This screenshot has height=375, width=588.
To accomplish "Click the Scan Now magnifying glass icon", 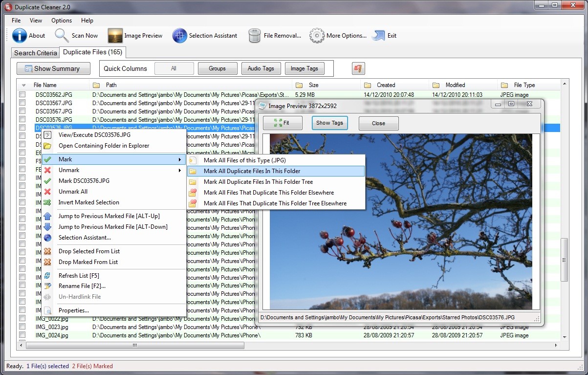I will 61,35.
